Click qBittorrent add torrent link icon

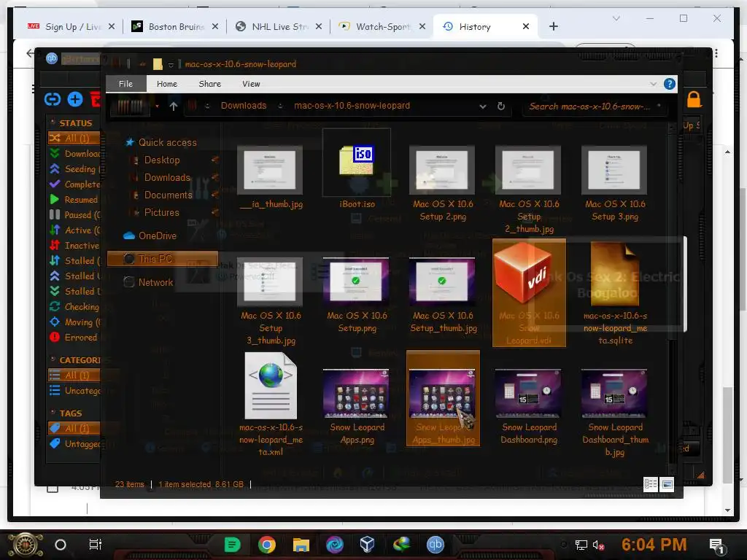pos(53,99)
